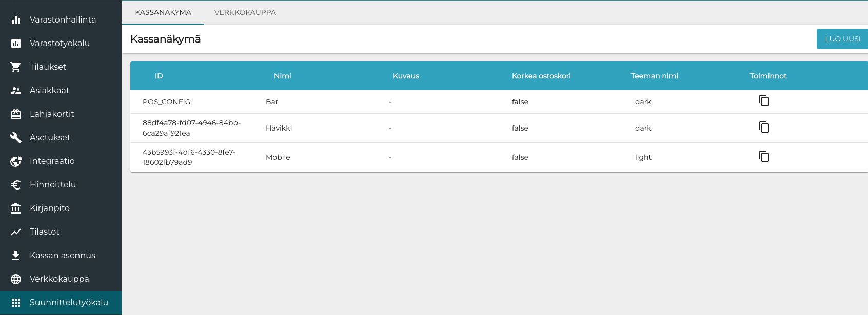
Task: Click the Kassan asennus download icon
Action: 16,255
